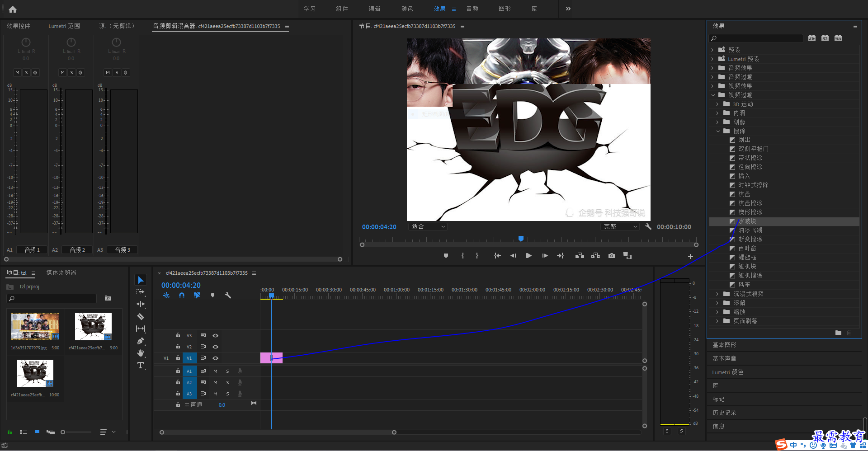Click Export Frame camera icon in program monitor

612,256
